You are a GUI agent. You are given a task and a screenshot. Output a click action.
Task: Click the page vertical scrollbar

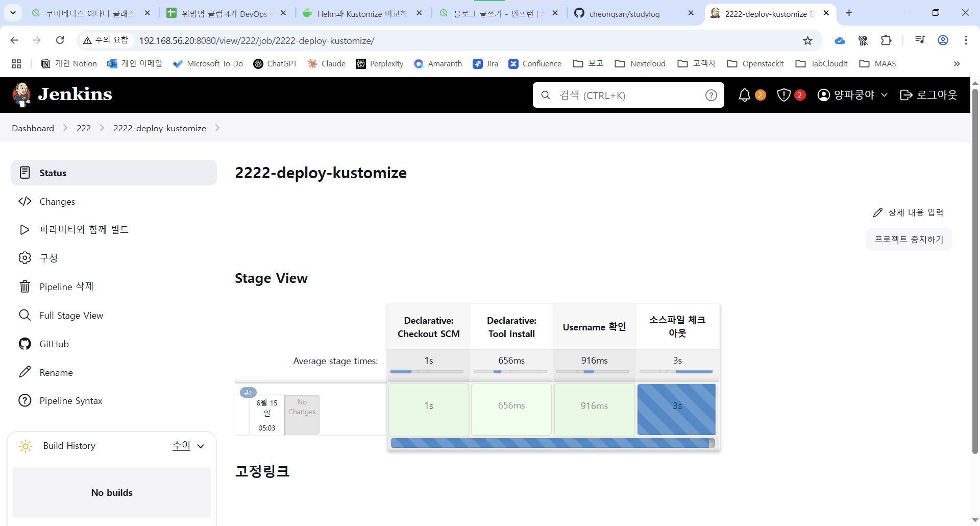pyautogui.click(x=975, y=271)
